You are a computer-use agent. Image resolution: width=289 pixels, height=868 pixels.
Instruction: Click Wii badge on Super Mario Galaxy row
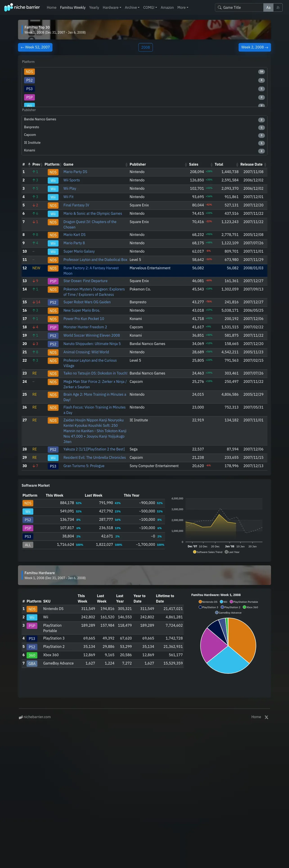click(53, 252)
